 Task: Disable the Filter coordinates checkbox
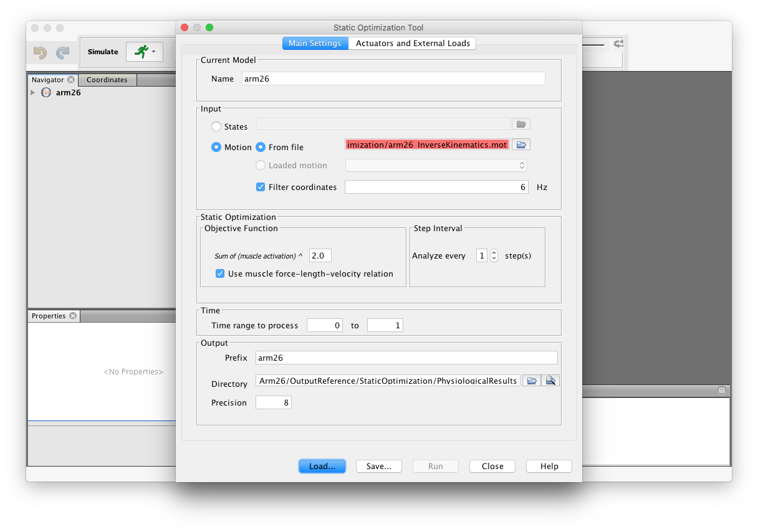[x=260, y=186]
